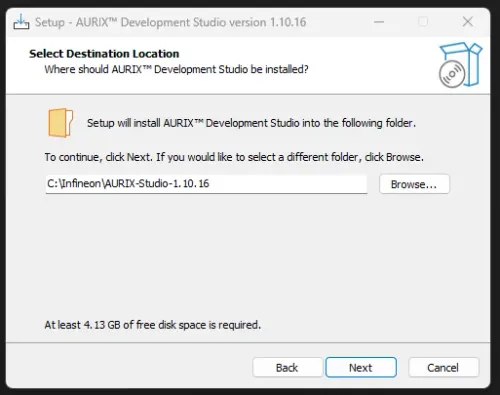Click the free disk space requirement text

click(153, 325)
